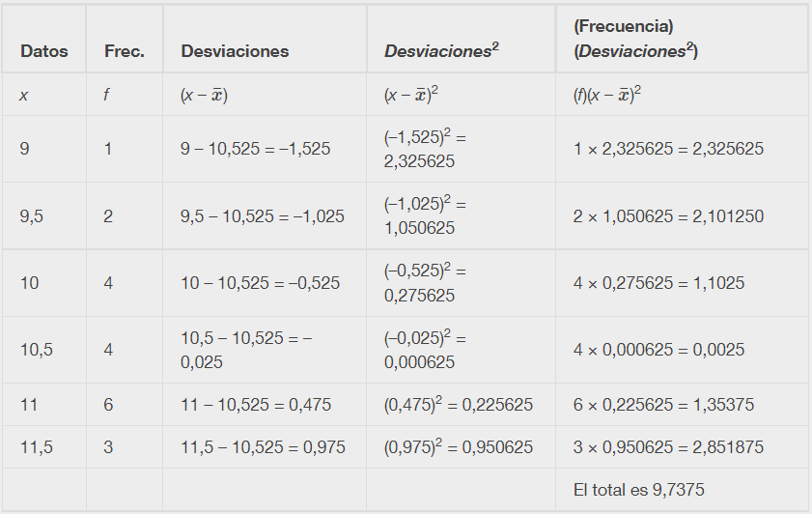812x514 pixels.
Task: Click the text El total es 9,7375
Action: (x=638, y=490)
